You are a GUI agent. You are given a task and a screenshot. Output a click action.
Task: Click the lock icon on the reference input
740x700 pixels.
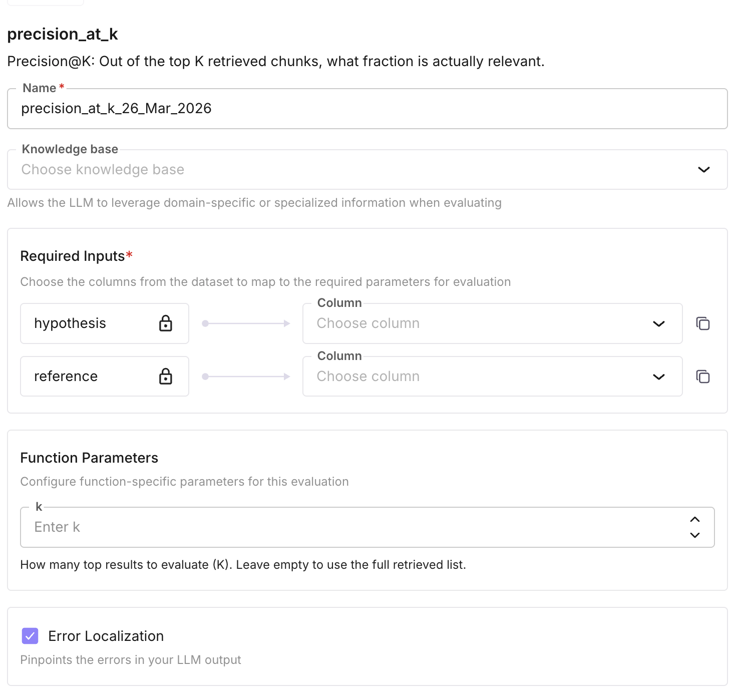pyautogui.click(x=166, y=376)
